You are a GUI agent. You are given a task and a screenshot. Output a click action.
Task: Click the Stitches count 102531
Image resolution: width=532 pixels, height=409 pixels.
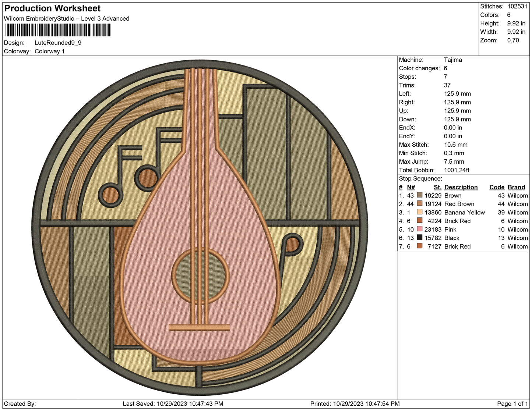pos(517,6)
